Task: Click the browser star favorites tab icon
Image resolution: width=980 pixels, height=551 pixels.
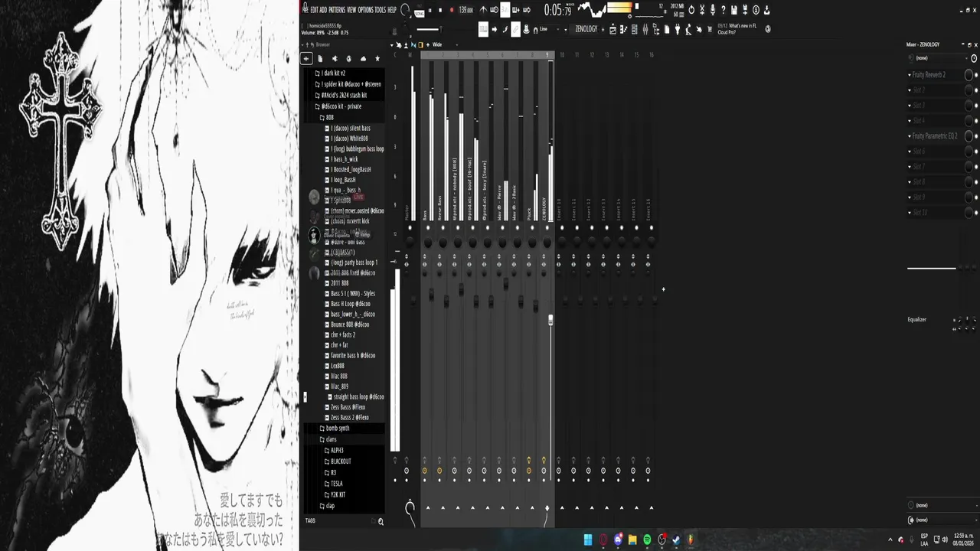Action: pos(377,59)
